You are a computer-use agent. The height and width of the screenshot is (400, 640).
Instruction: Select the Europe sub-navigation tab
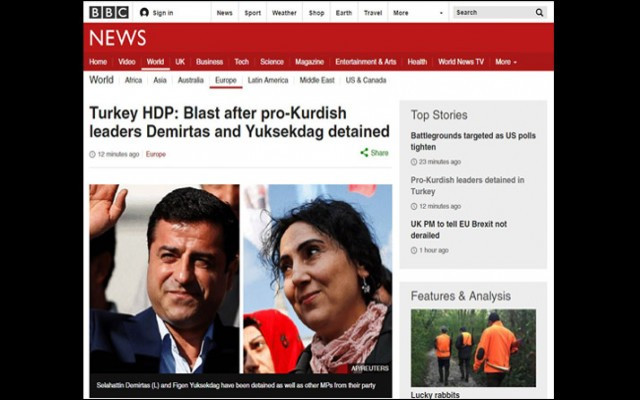pos(225,80)
